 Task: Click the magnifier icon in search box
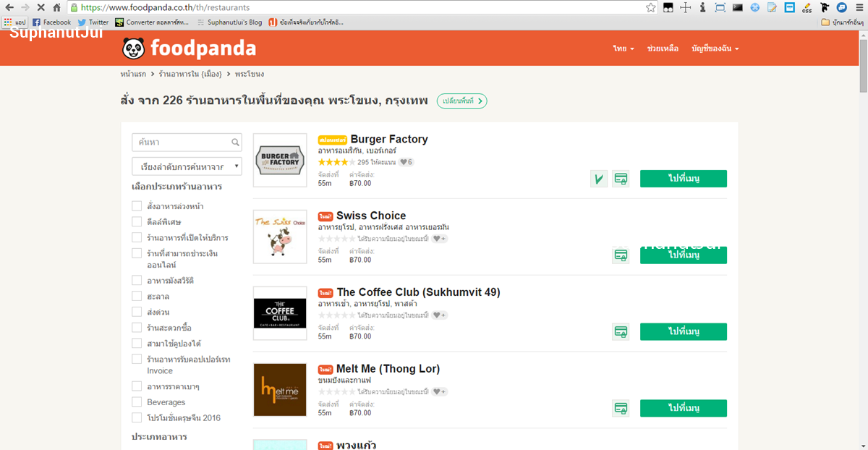236,142
